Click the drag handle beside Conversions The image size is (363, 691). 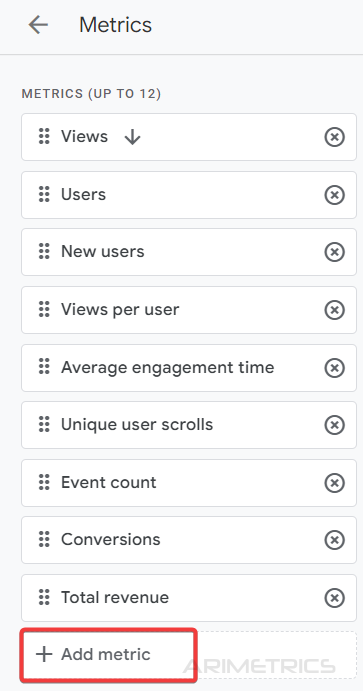[44, 539]
